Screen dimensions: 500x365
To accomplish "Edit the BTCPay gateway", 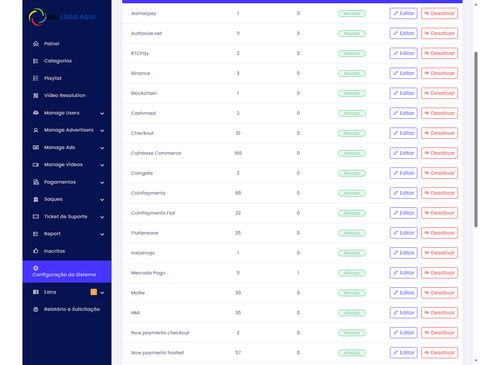I will click(403, 53).
